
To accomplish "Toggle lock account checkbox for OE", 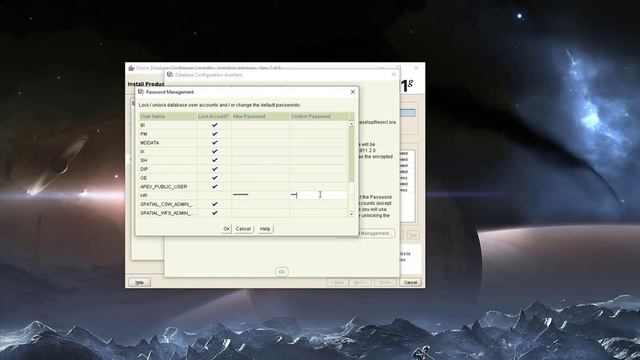I will 214,178.
